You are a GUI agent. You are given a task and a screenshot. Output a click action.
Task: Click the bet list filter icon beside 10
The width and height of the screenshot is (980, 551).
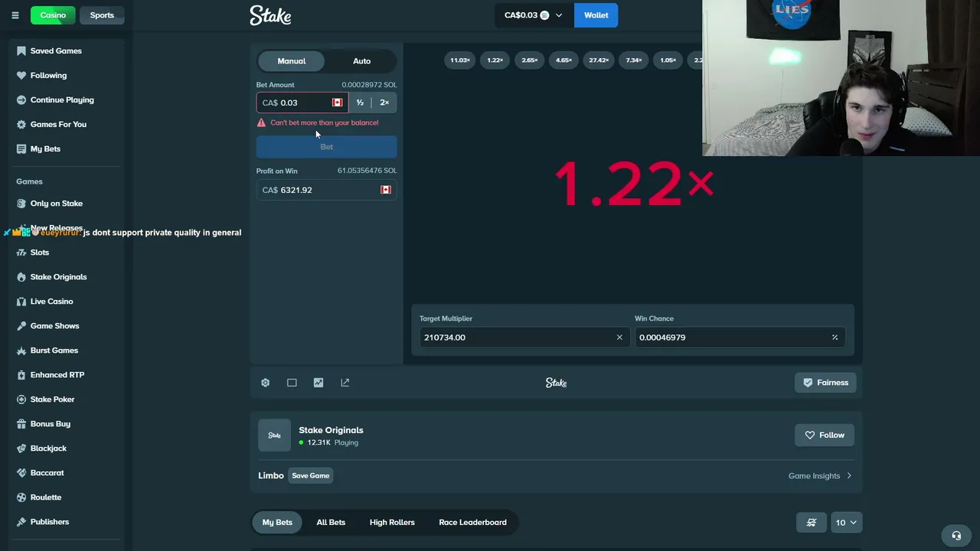click(x=812, y=523)
